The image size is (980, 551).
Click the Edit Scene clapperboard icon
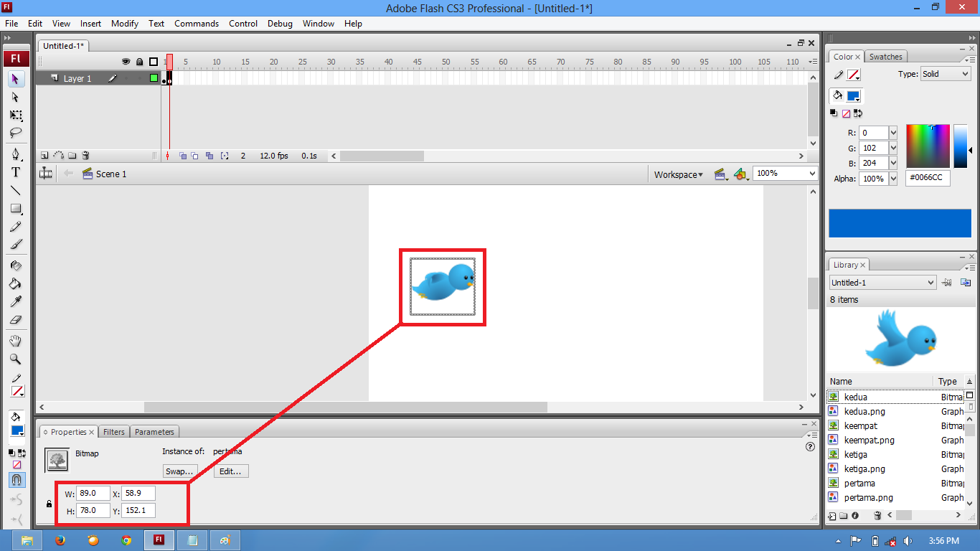(x=720, y=174)
